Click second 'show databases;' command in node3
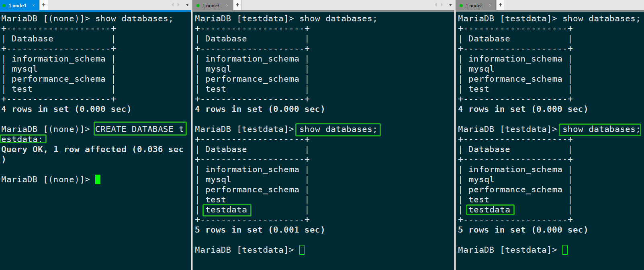This screenshot has height=270, width=644. click(x=338, y=129)
